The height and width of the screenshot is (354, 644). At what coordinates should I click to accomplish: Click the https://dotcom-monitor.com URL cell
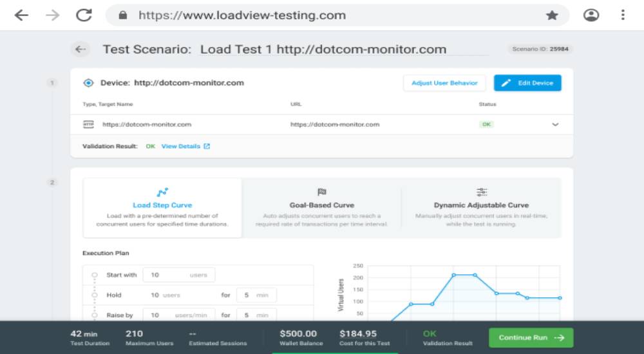coord(335,124)
